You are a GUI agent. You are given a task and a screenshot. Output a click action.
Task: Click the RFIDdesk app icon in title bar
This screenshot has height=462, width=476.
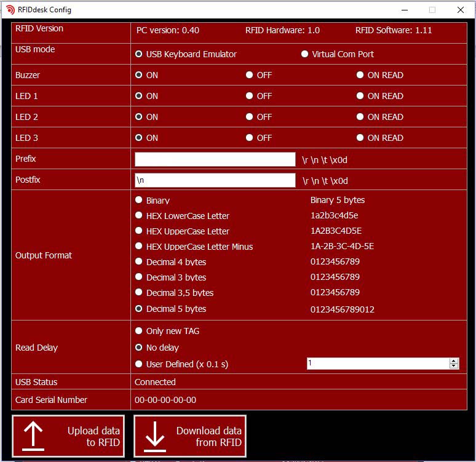point(10,10)
